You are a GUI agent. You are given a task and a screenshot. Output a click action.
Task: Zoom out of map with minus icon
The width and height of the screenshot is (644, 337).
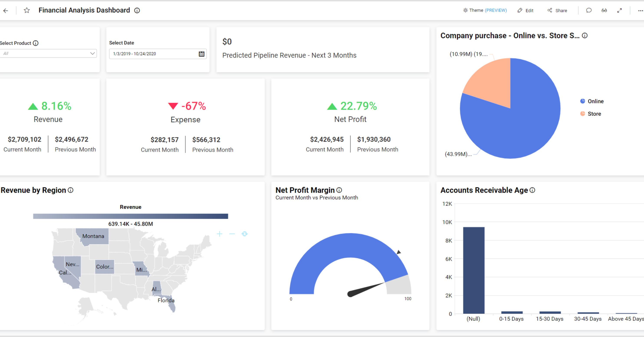click(x=232, y=234)
